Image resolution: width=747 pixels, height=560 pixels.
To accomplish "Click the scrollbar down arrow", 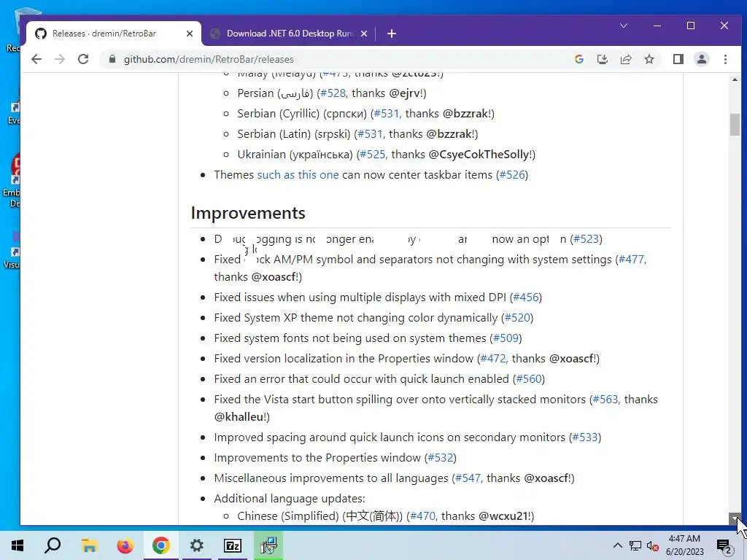I will 735,519.
